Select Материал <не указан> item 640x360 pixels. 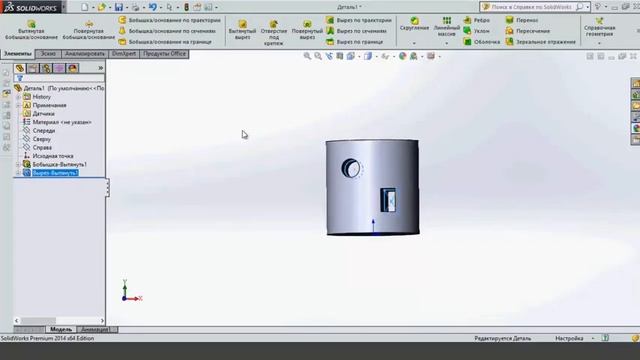pos(57,122)
